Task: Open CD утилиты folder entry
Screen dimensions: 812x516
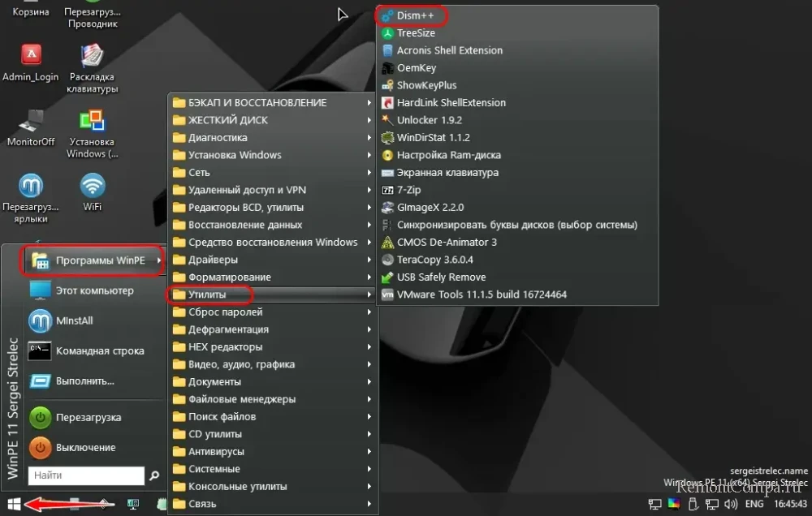Action: click(x=273, y=434)
